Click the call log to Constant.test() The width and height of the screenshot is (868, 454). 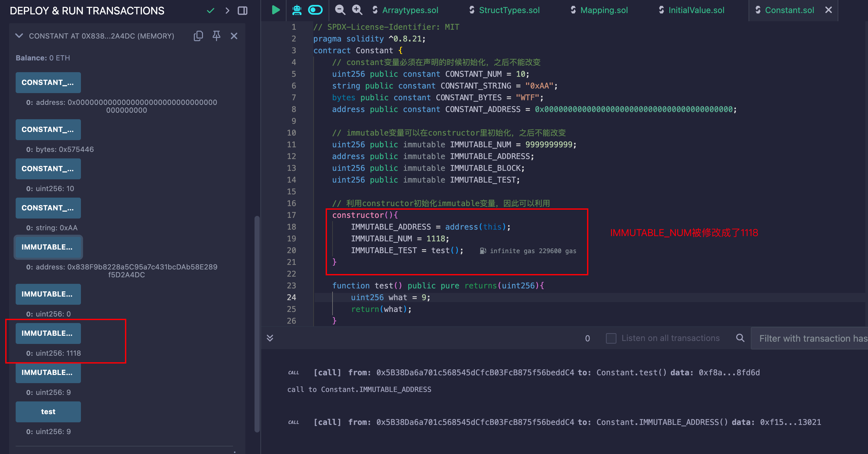536,373
